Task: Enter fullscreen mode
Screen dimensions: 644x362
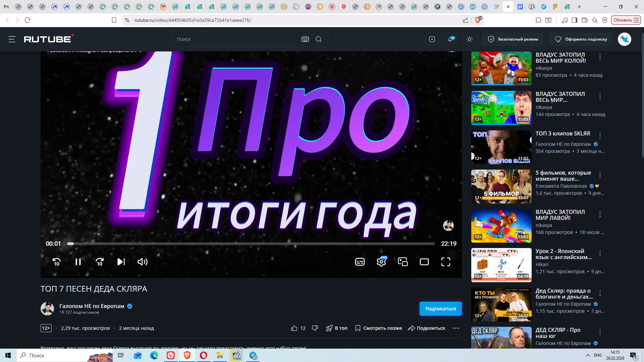Action: [445, 262]
